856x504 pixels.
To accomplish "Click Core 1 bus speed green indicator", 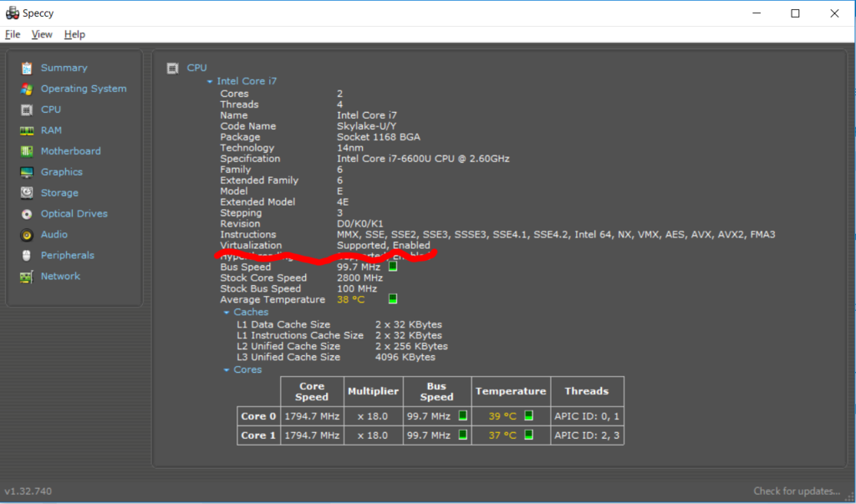I will (463, 435).
